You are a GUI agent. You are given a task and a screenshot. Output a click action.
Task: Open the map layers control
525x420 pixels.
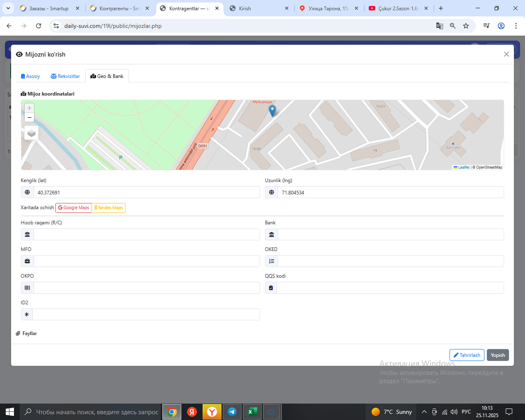point(31,133)
